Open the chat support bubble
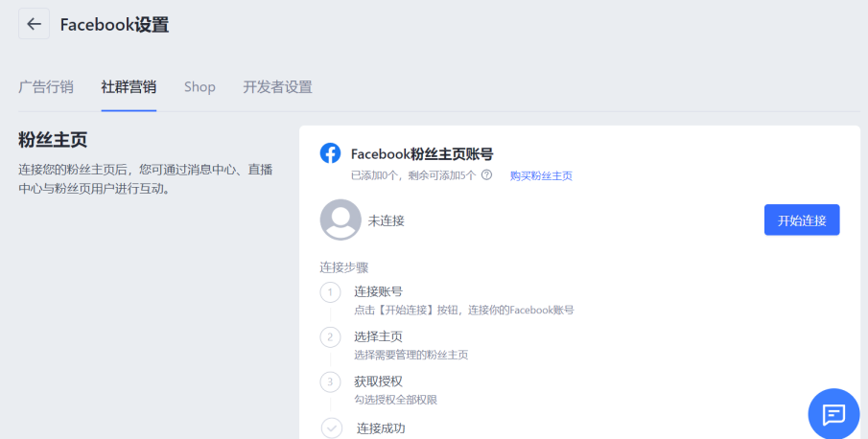The width and height of the screenshot is (868, 439). coord(833,414)
